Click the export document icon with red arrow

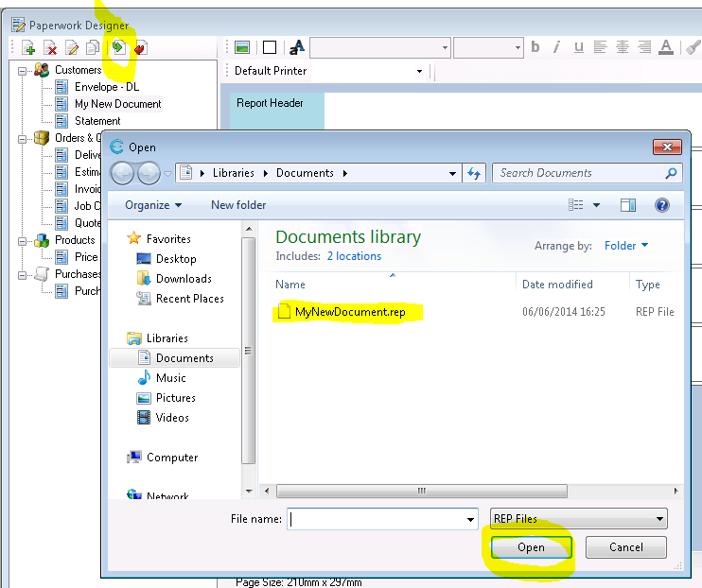pos(139,48)
